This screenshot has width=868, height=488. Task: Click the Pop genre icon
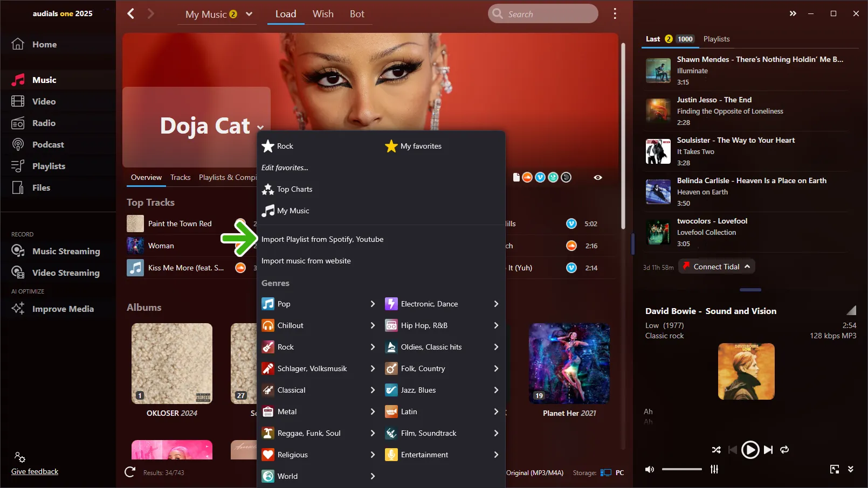tap(268, 304)
